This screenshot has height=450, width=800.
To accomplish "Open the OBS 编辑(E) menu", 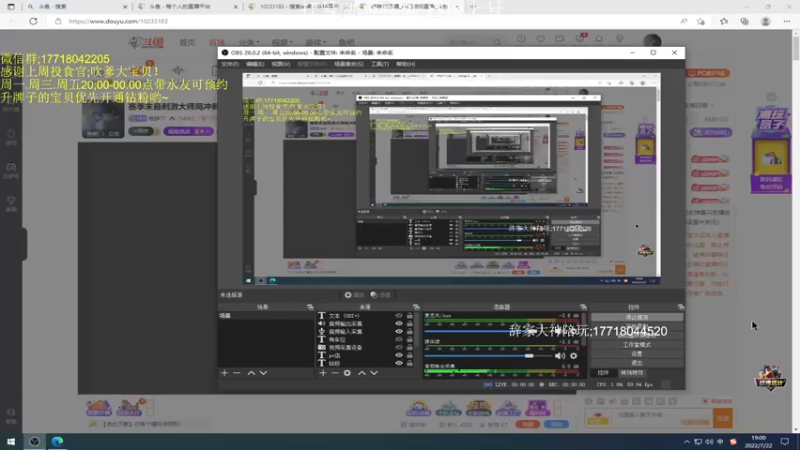I will point(255,64).
